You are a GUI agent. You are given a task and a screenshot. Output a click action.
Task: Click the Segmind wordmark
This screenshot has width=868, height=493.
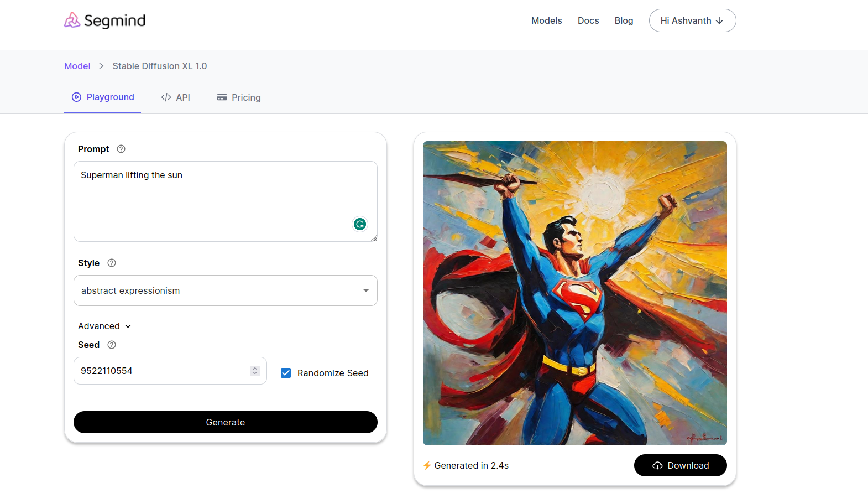click(114, 21)
